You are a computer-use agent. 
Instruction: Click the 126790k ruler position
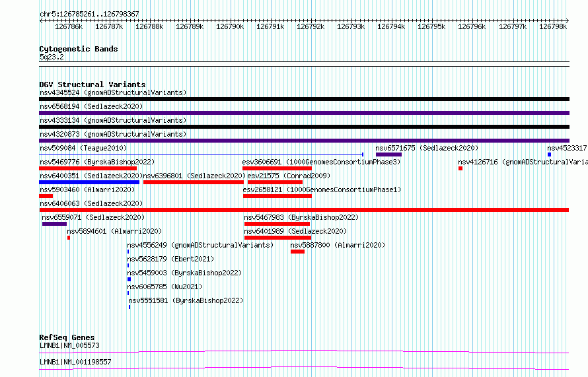[x=230, y=26]
